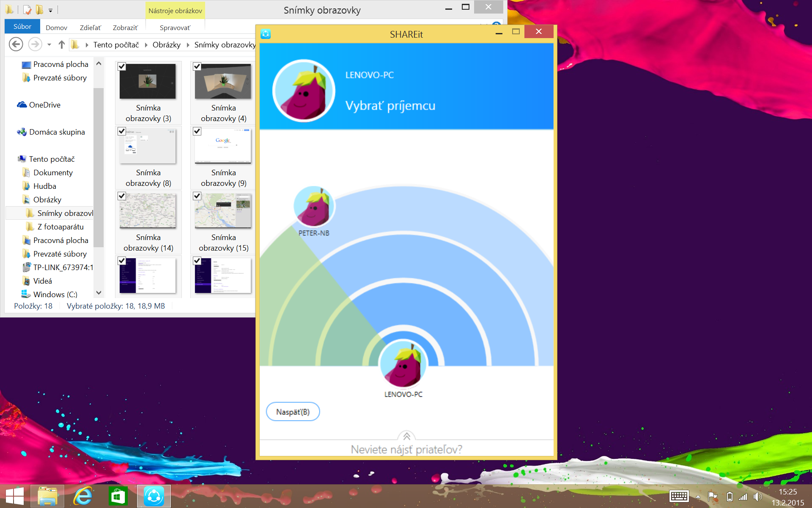
Task: Select Snímka obrazovky (9) Google thumbnail
Action: [223, 146]
